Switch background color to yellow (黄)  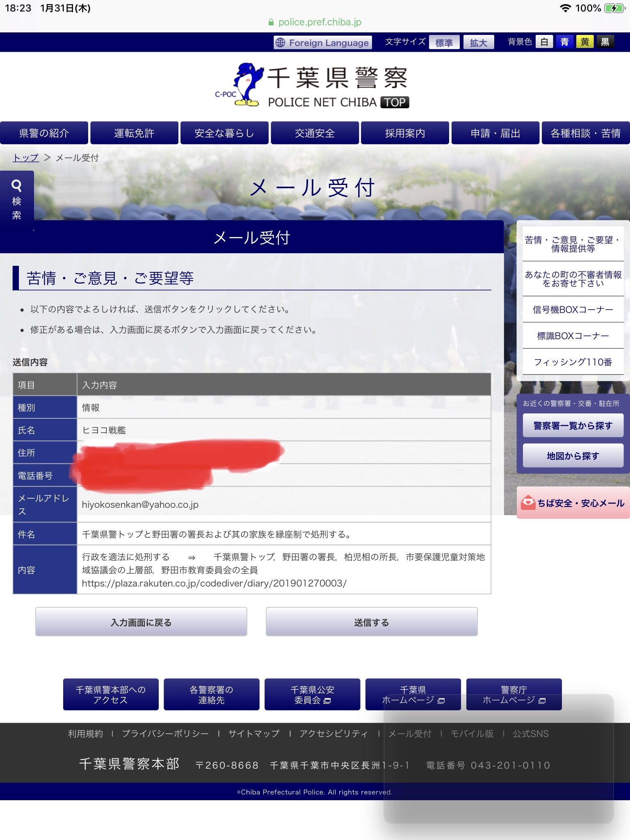coord(584,42)
